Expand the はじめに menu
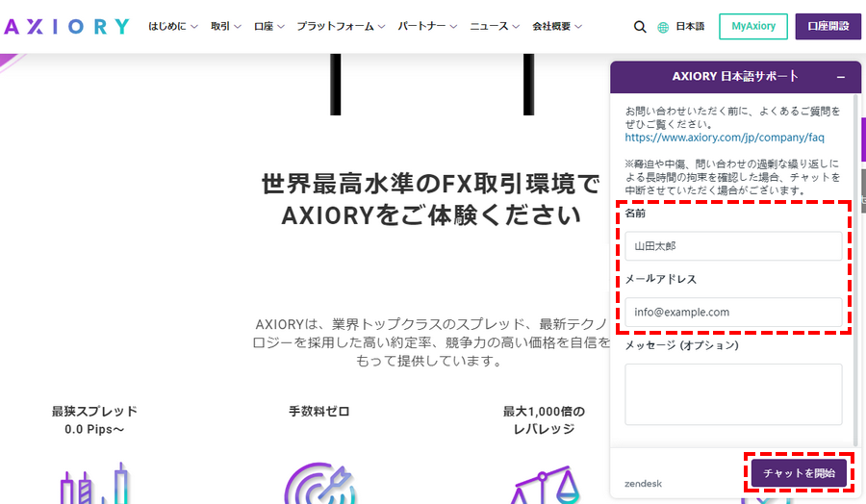The image size is (866, 504). point(173,26)
